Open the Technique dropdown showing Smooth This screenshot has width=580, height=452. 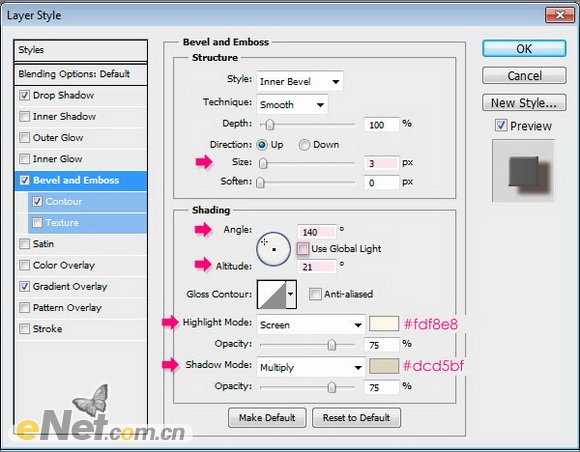coord(292,105)
